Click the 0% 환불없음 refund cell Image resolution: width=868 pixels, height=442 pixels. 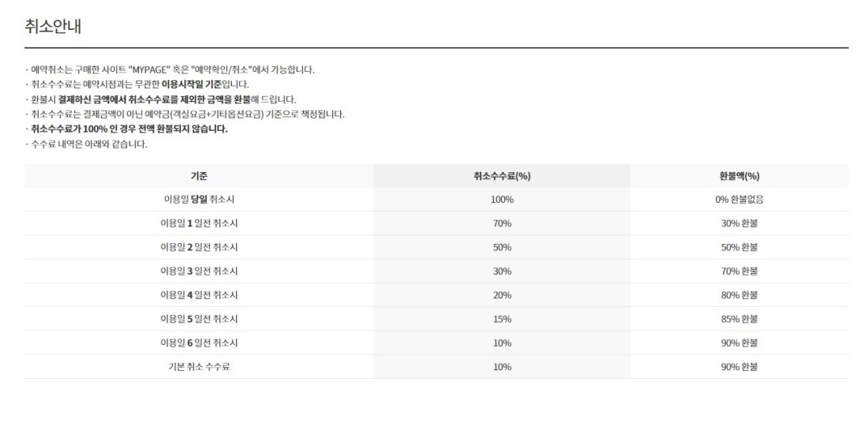pyautogui.click(x=739, y=200)
